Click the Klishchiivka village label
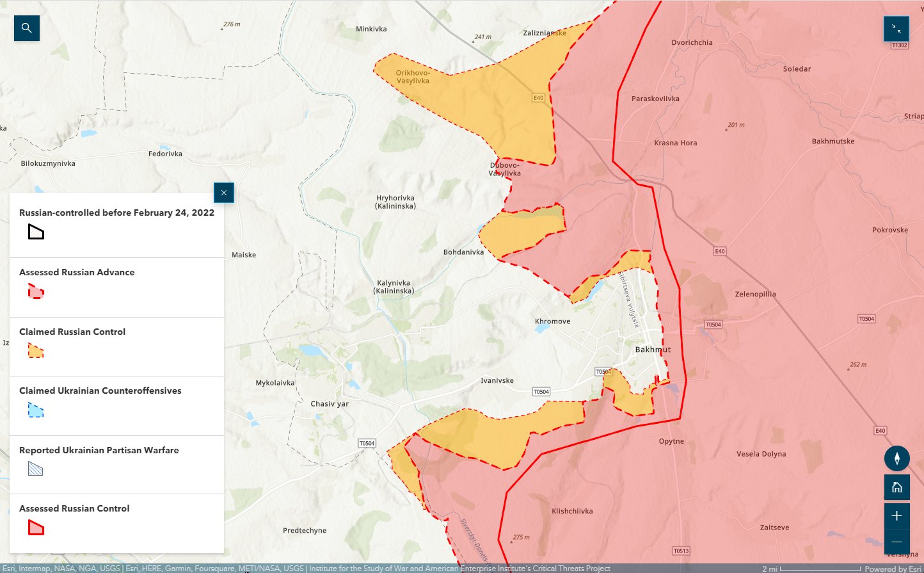The height and width of the screenshot is (573, 924). tap(572, 511)
